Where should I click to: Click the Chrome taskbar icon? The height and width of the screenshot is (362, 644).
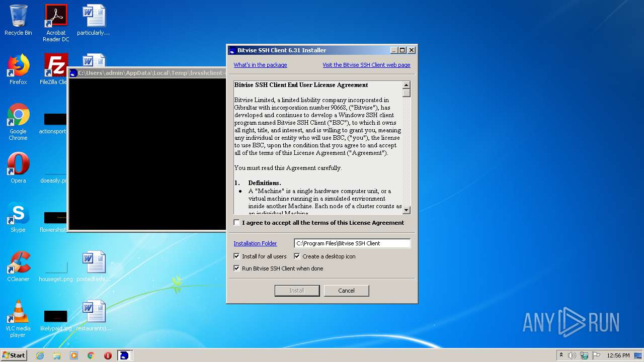click(x=91, y=355)
